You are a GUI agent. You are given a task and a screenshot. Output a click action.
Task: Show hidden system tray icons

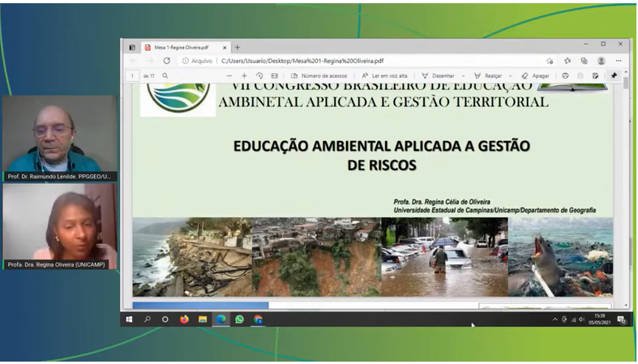(555, 319)
